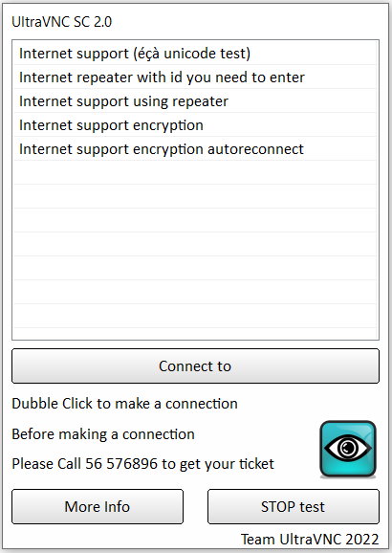Select the Internet support encryption entry
The height and width of the screenshot is (553, 392).
[195, 125]
